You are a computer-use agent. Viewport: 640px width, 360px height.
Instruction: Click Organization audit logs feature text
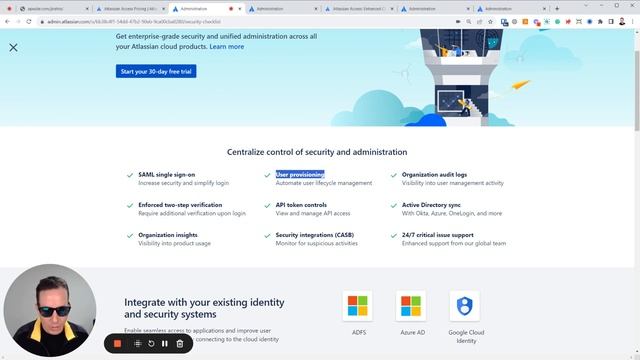pyautogui.click(x=434, y=174)
